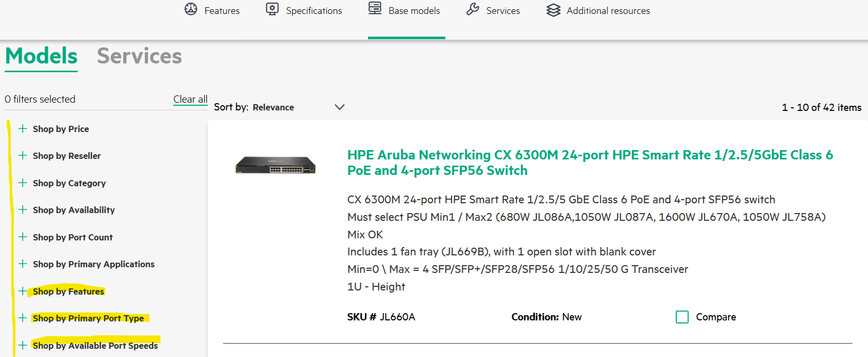The height and width of the screenshot is (357, 868).
Task: Click the switch product thumbnail image
Action: (x=275, y=166)
